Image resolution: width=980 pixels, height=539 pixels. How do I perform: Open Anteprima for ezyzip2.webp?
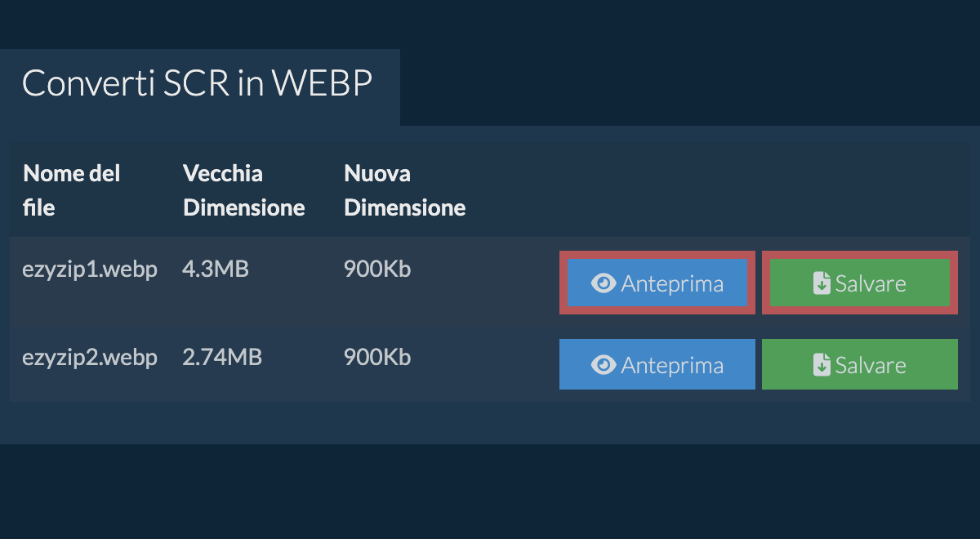click(657, 365)
